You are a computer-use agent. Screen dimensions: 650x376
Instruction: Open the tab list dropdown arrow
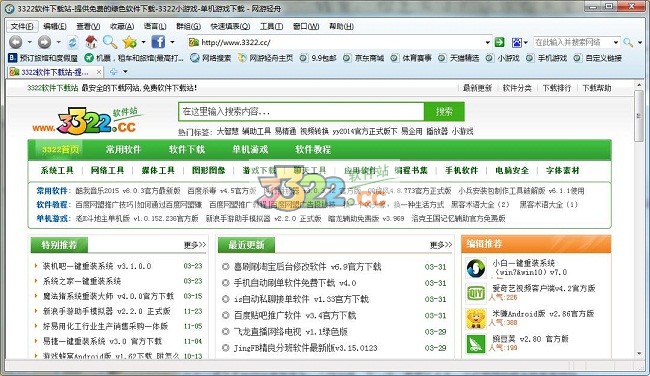[x=125, y=72]
